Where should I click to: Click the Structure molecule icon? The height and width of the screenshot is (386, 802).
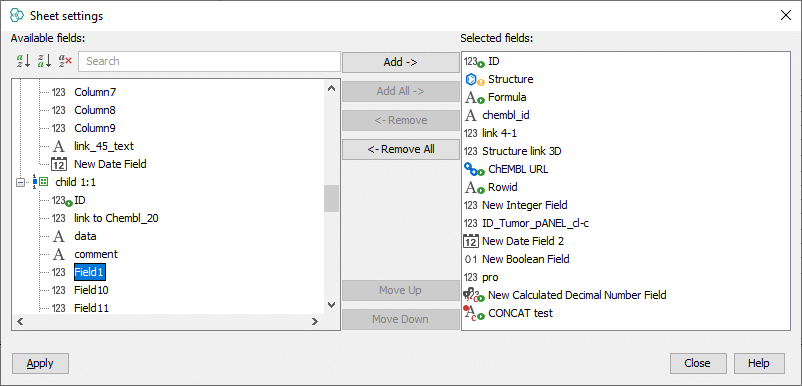pyautogui.click(x=474, y=80)
